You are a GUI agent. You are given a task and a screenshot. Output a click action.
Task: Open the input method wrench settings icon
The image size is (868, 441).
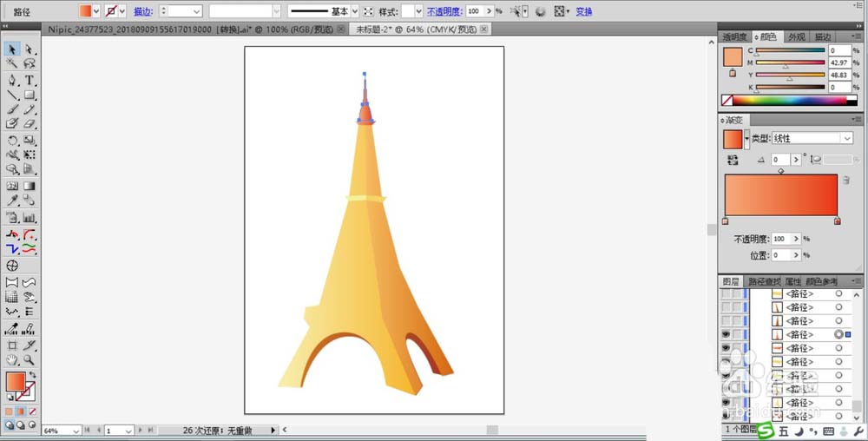point(859,431)
